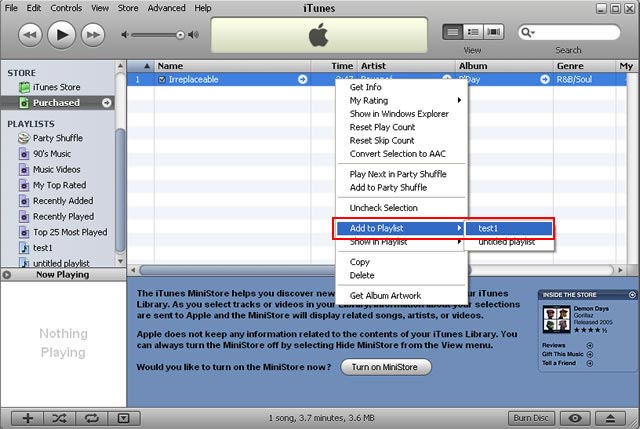
Task: Switch to Cover Flow view
Action: click(x=493, y=32)
